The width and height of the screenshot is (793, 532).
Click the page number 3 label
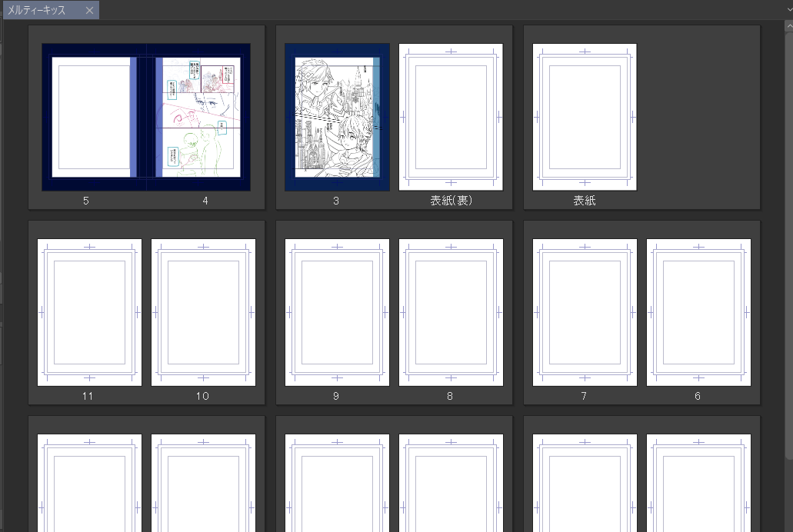336,201
